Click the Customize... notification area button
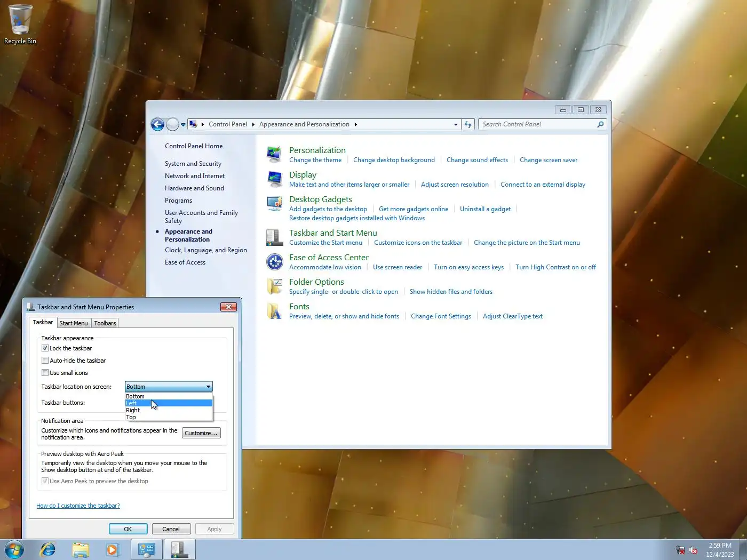Screen dimensions: 747x560 [x=201, y=433]
